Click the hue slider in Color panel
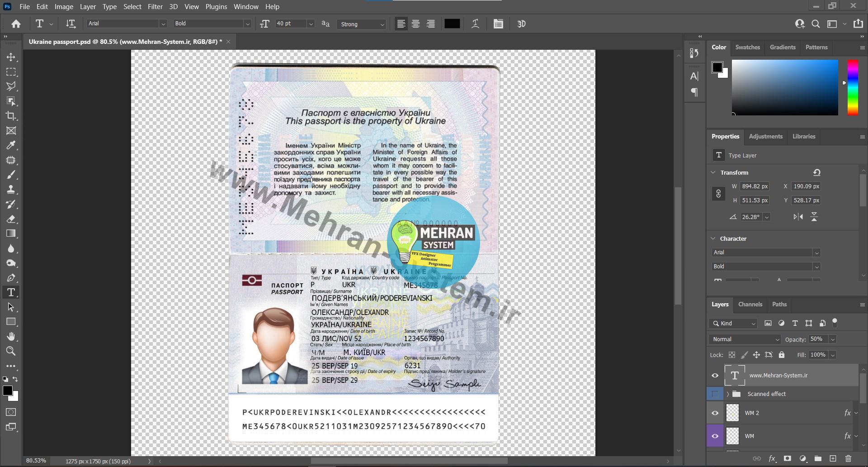This screenshot has width=868, height=467. (852, 87)
